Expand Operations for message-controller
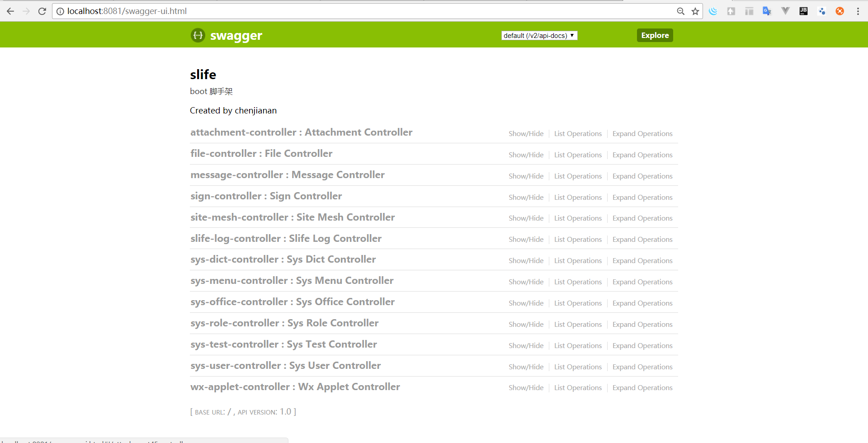 click(x=642, y=176)
